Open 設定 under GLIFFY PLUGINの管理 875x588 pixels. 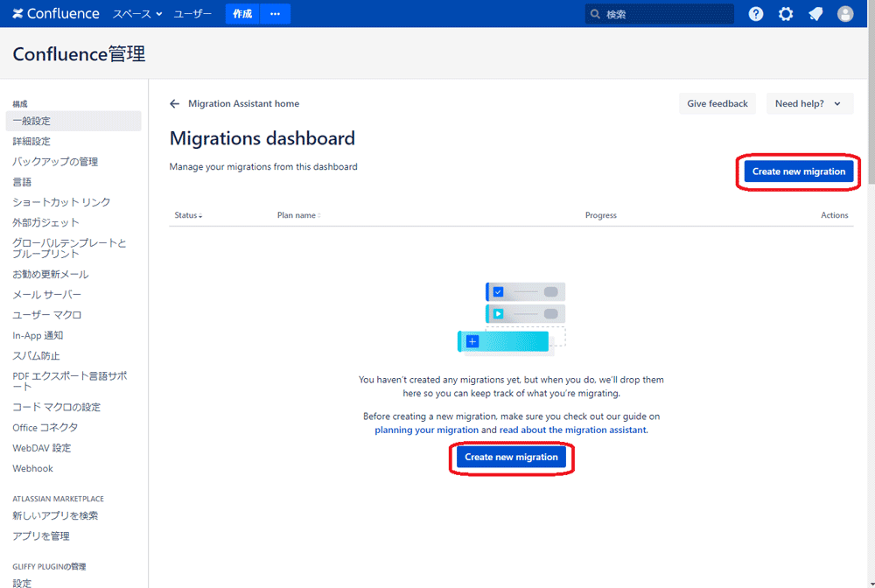(x=22, y=583)
